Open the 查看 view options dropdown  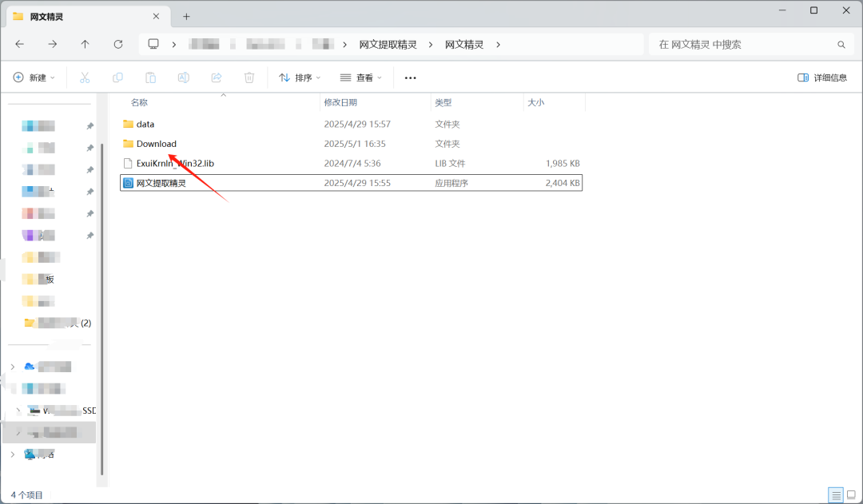click(360, 77)
